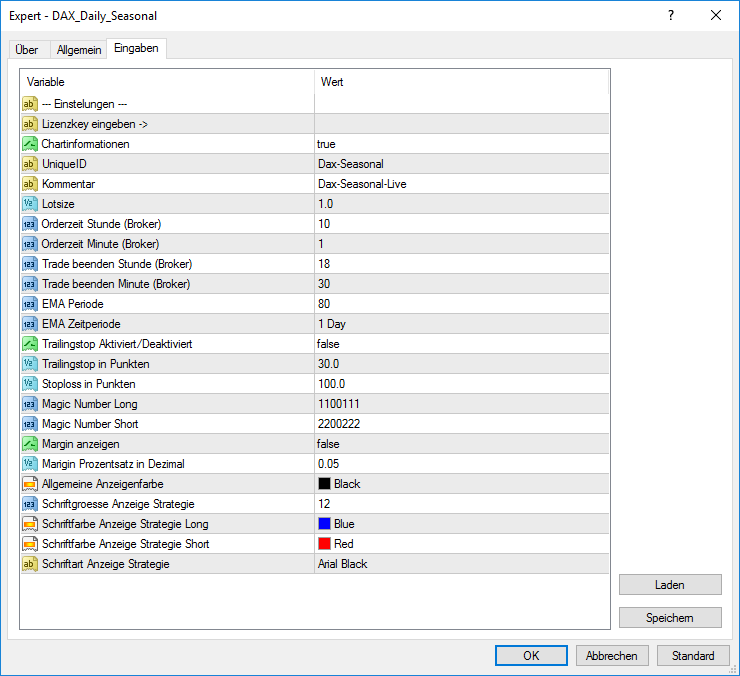Click the boolean icon next to Chartinformationen
Viewport: 740px width, 676px height.
click(30, 144)
